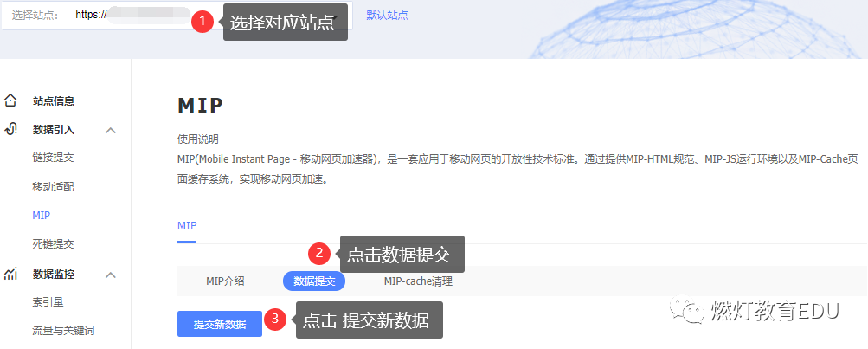868x349 pixels.
Task: Open 索引量 sidebar item
Action: tap(48, 302)
